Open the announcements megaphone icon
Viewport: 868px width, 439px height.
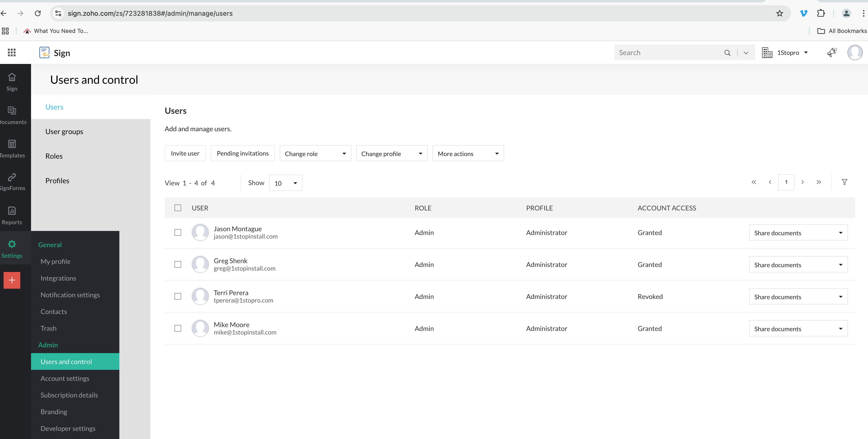[832, 52]
